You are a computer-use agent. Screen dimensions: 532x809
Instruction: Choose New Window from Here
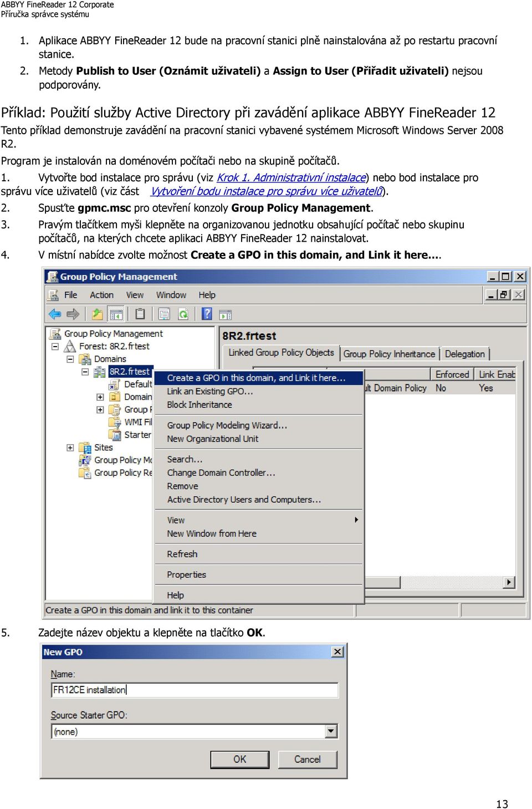click(x=258, y=533)
